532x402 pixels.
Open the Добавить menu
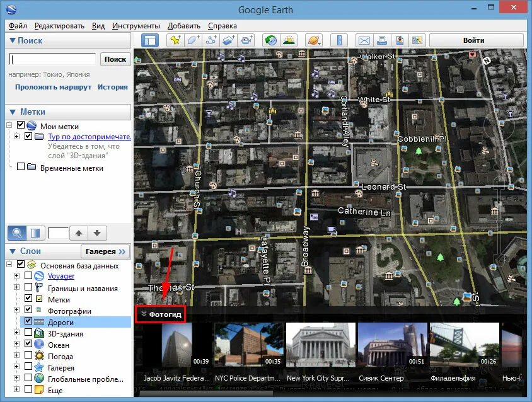pos(184,26)
